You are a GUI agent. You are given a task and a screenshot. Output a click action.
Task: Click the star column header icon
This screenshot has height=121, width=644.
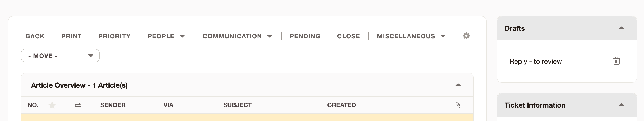click(52, 105)
